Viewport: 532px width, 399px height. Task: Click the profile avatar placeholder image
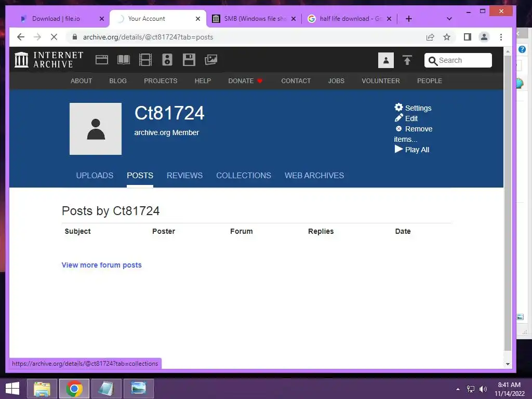tap(96, 129)
